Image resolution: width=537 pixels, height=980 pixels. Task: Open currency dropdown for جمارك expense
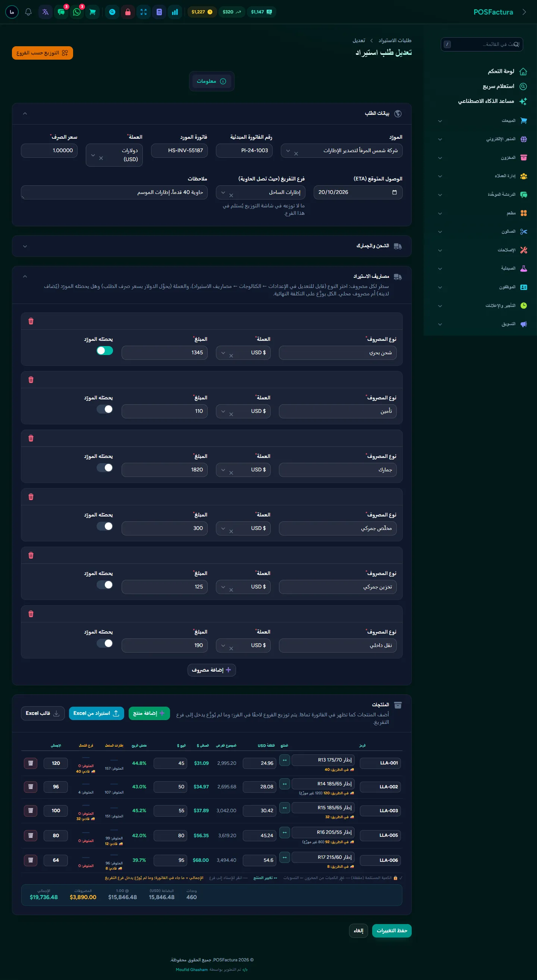(x=244, y=470)
